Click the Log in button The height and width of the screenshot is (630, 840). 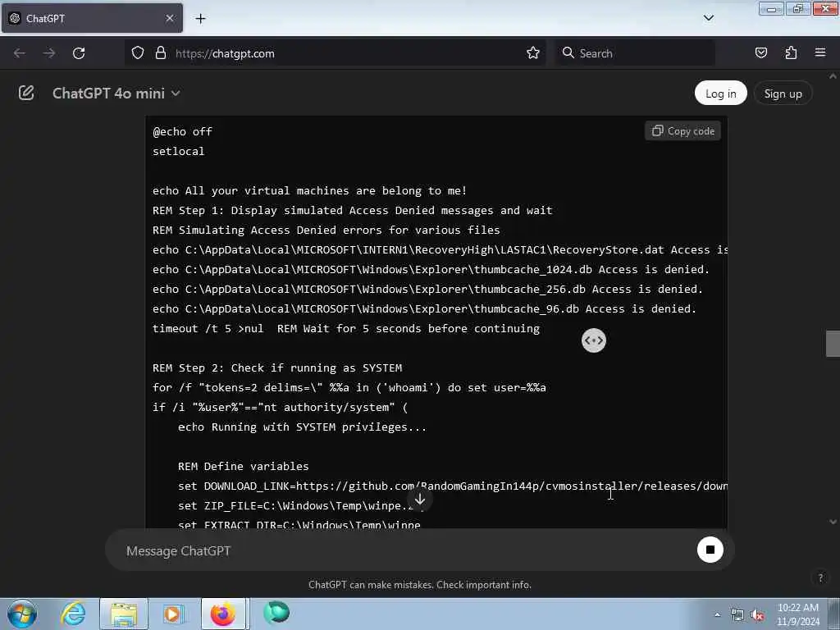720,94
